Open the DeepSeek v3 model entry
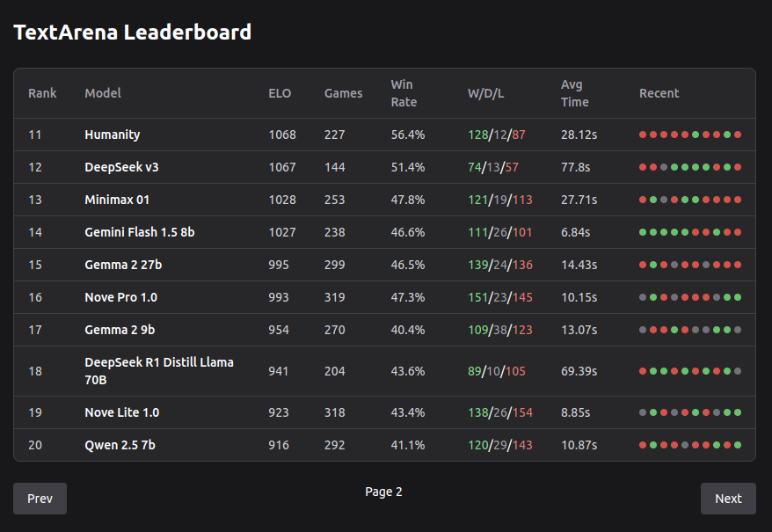The width and height of the screenshot is (772, 532). click(x=121, y=167)
